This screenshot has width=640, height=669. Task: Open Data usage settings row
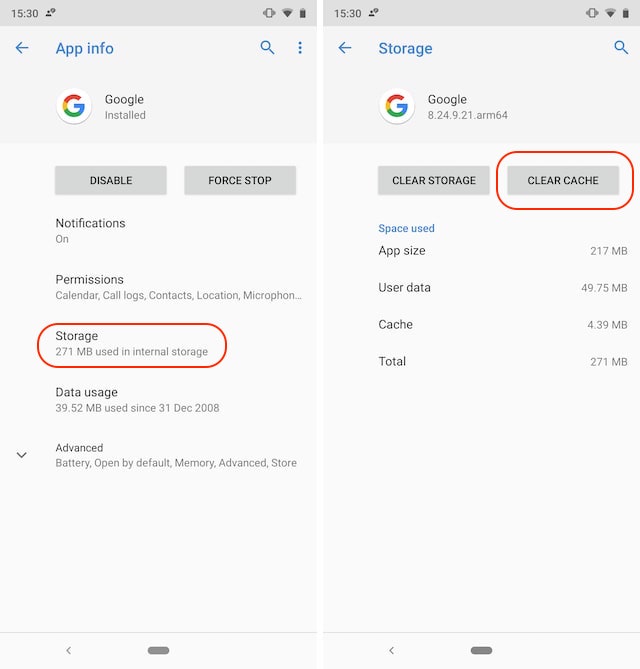tap(158, 400)
